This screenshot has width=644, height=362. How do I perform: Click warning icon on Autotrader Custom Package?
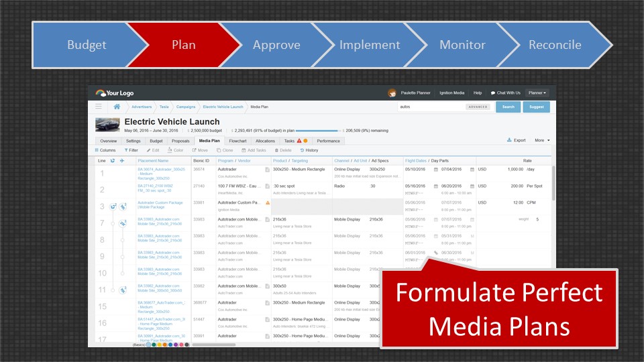pyautogui.click(x=268, y=202)
